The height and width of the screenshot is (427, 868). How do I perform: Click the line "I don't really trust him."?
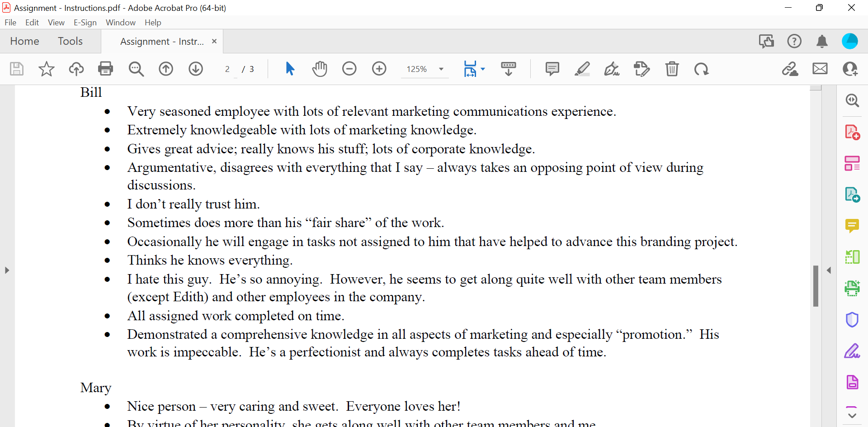point(193,204)
